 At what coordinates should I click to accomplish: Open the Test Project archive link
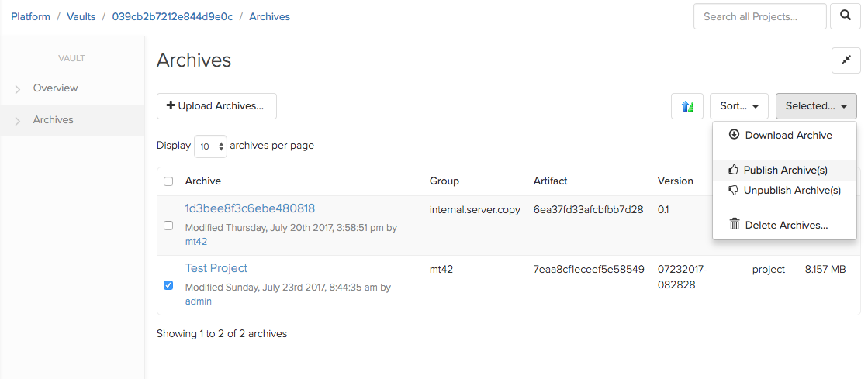click(216, 268)
